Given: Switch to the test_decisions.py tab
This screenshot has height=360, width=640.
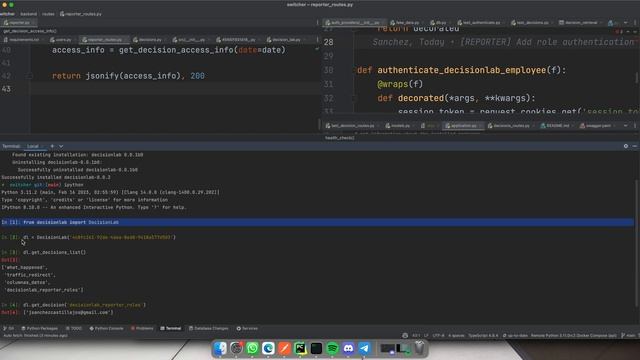Looking at the screenshot, I should pyautogui.click(x=532, y=22).
